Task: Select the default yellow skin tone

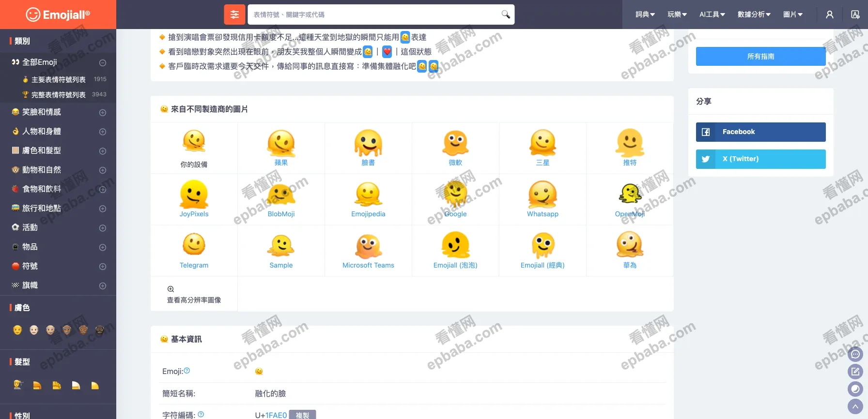Action: coord(17,330)
